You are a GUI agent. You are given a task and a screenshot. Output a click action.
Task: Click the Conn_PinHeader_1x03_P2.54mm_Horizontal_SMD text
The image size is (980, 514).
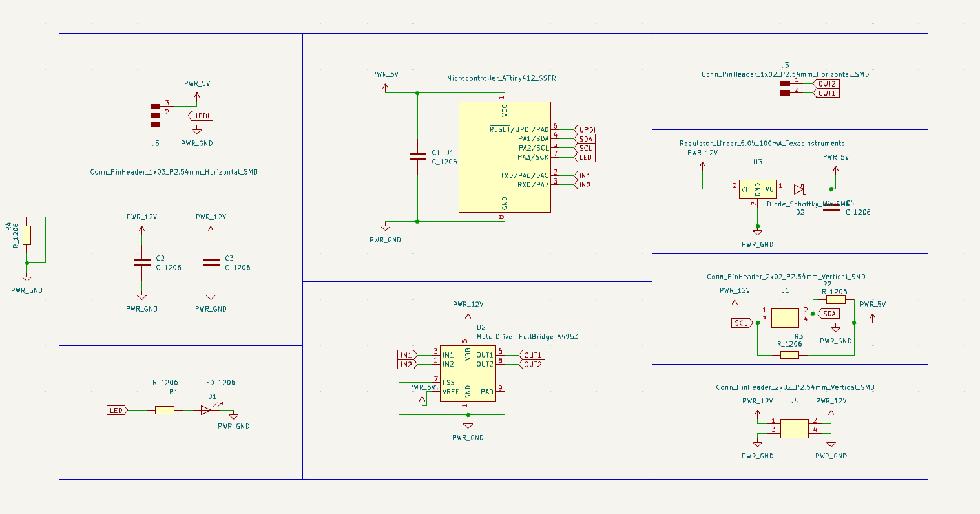pos(174,172)
